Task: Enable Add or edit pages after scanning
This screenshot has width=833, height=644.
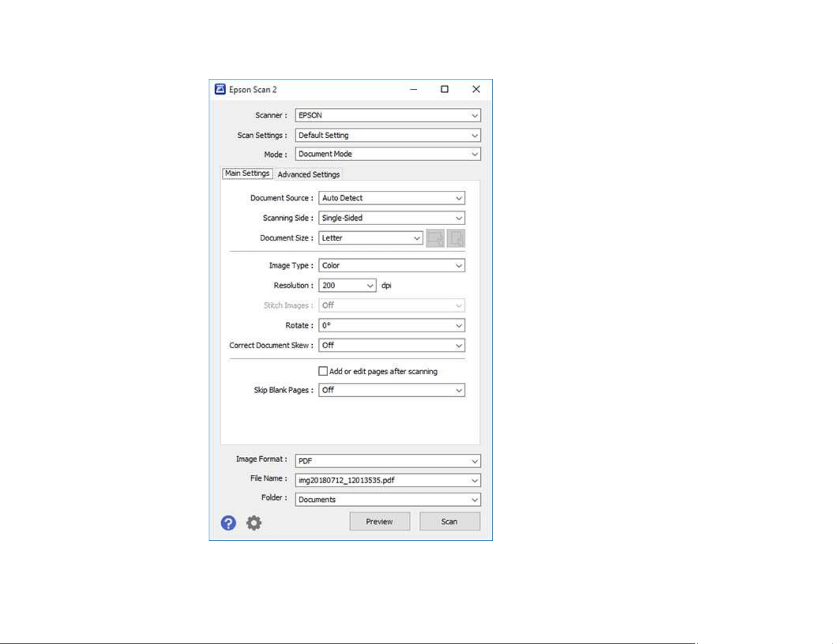Action: click(x=323, y=371)
